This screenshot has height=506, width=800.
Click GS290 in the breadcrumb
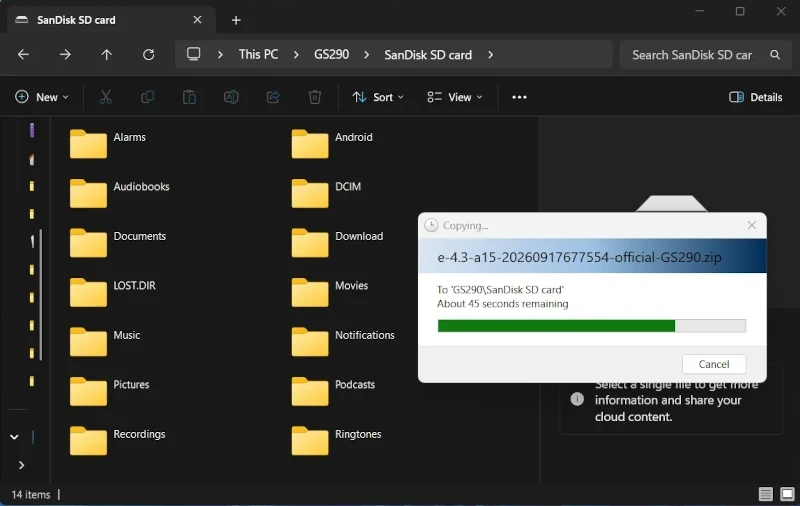coord(332,55)
